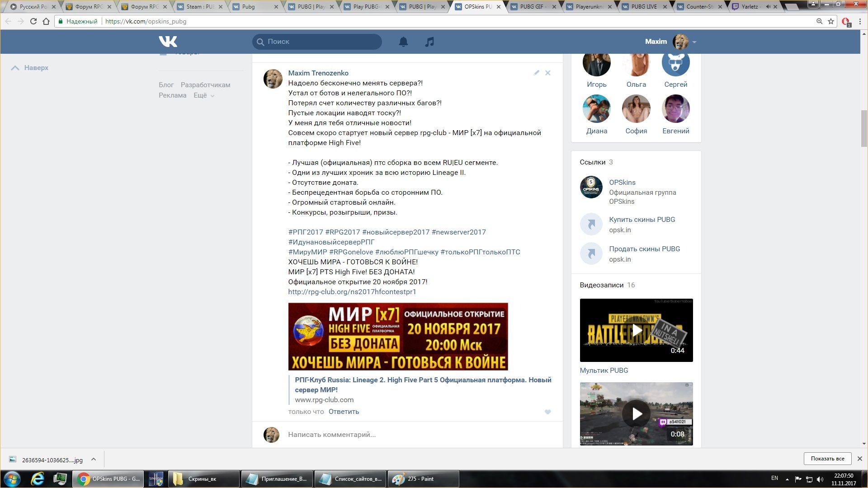Click the volume icon in the system tray
The image size is (868, 488).
tap(820, 479)
